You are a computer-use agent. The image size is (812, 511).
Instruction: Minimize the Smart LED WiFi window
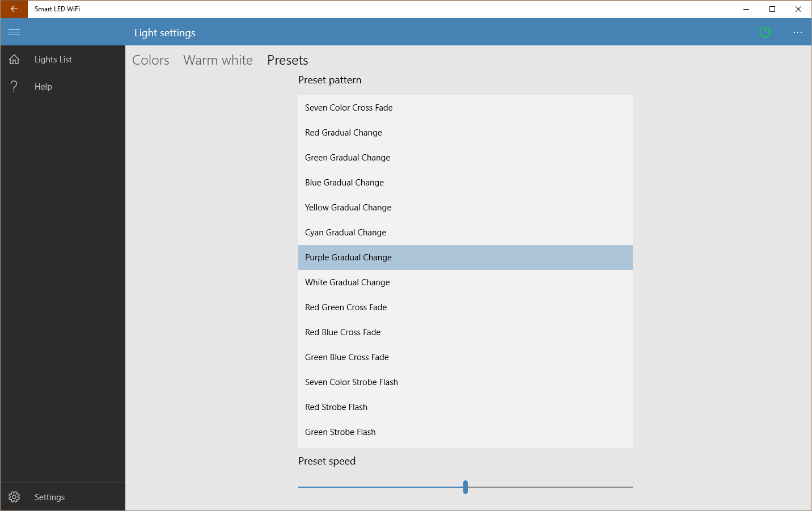click(x=746, y=9)
